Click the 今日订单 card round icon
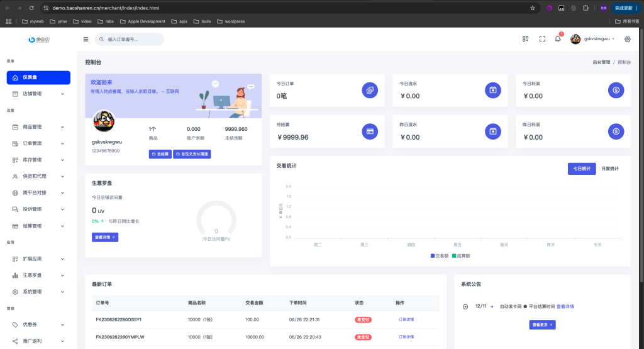This screenshot has width=644, height=349. tap(370, 91)
